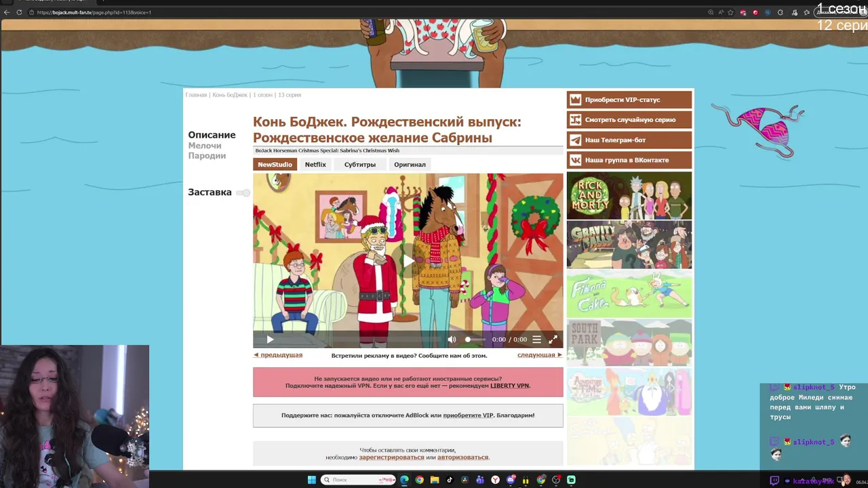Click the browser address bar URL
The image size is (868, 488).
pyautogui.click(x=94, y=12)
